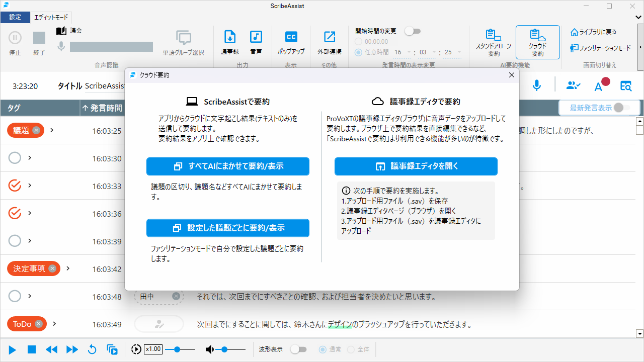Image resolution: width=644 pixels, height=362 pixels.
Task: Close the クラウド要約 dialog
Action: [x=511, y=75]
